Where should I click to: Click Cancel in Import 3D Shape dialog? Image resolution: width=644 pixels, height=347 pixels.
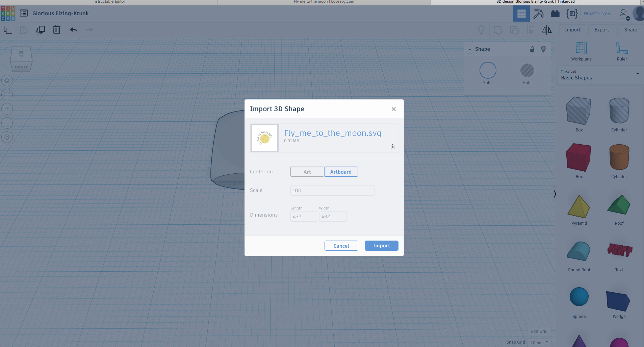tap(341, 246)
